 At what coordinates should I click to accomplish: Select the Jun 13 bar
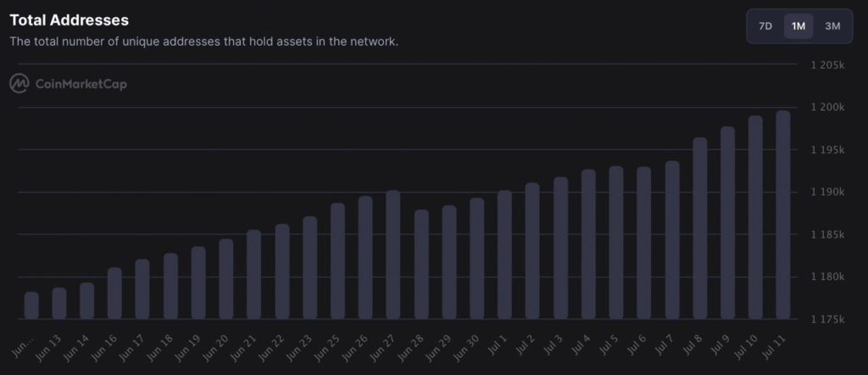coord(59,304)
